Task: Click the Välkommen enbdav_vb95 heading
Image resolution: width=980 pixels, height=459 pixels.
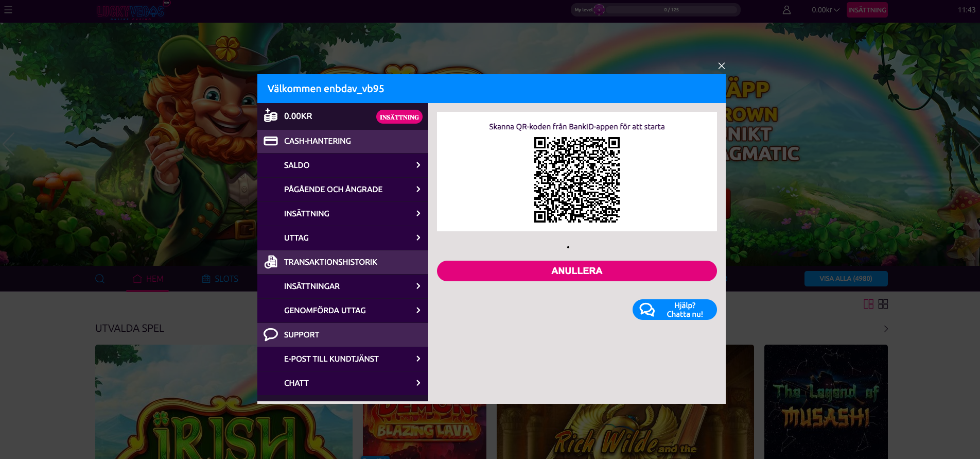Action: 326,89
